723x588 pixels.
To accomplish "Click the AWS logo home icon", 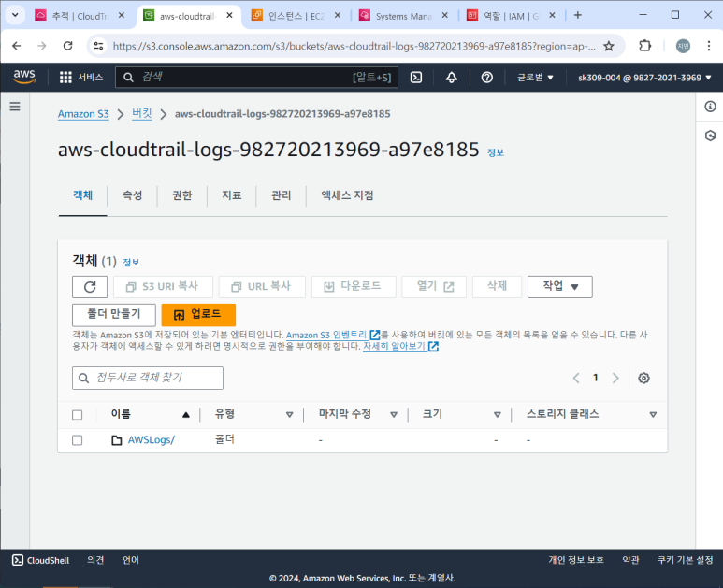I will pos(24,77).
